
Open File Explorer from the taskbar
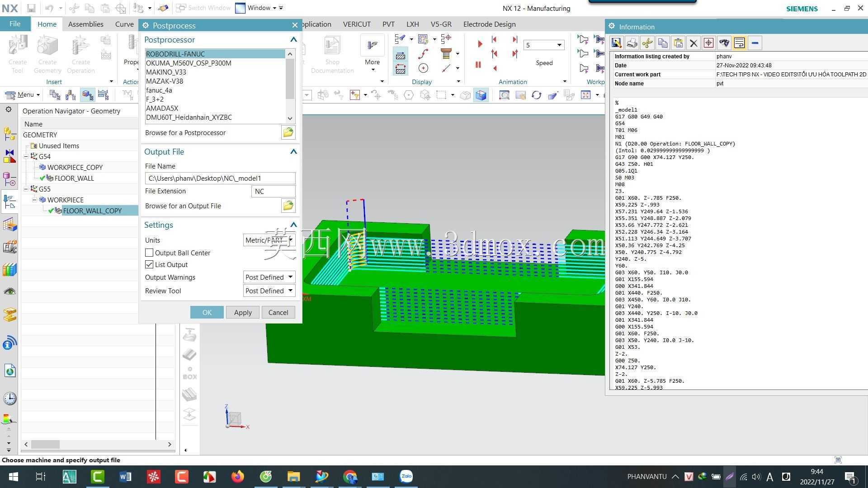[x=293, y=476]
